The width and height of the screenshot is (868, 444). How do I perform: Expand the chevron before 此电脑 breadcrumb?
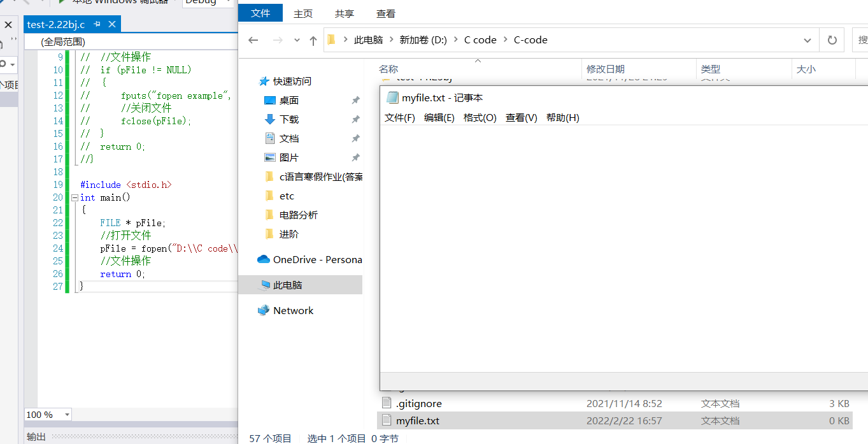[345, 40]
